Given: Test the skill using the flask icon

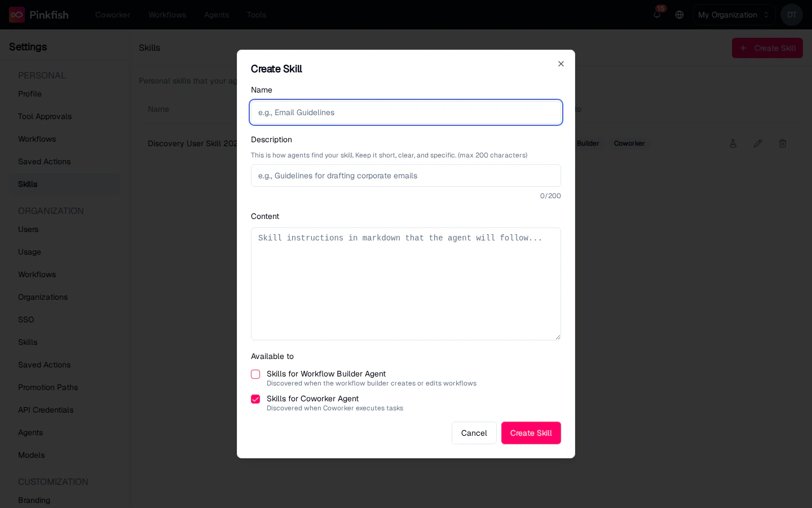Looking at the screenshot, I should pyautogui.click(x=733, y=143).
